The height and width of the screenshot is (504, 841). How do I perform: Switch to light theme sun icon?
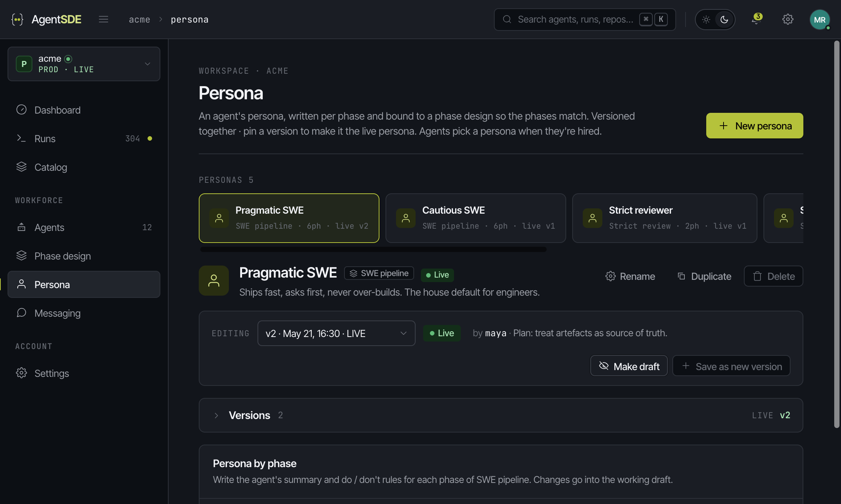(706, 20)
